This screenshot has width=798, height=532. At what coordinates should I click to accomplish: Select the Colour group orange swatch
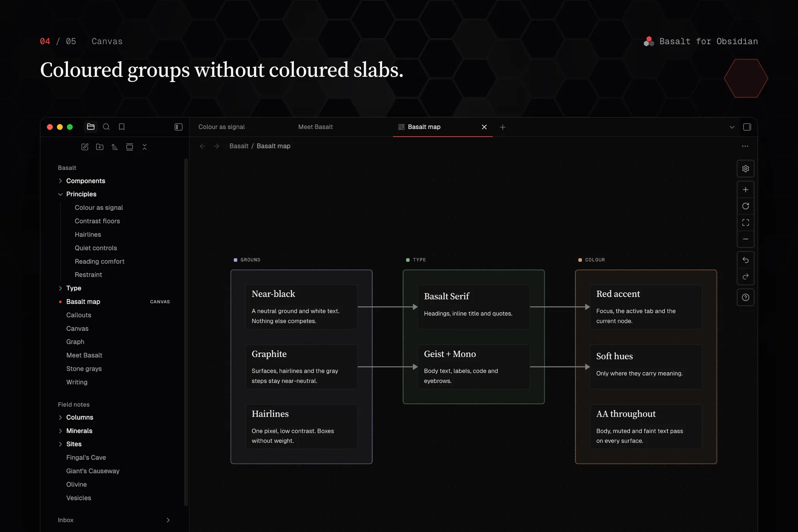tap(580, 260)
